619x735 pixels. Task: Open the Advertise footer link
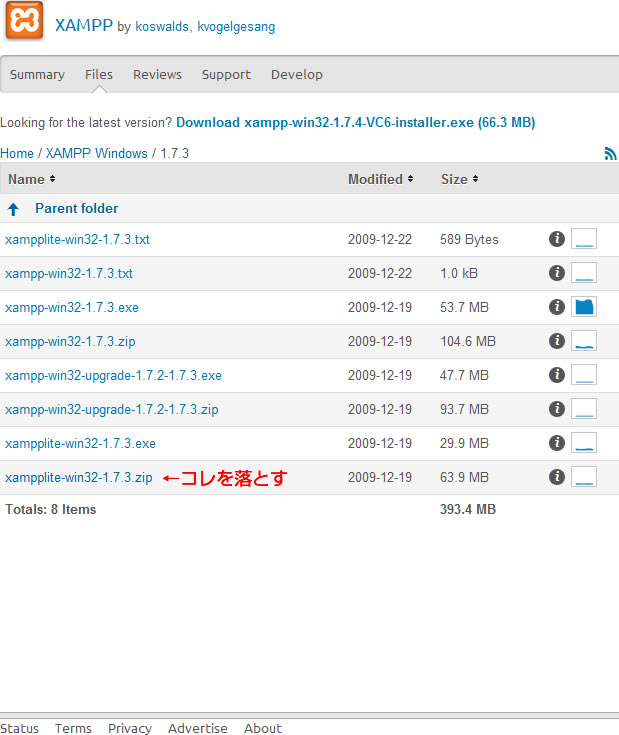click(198, 728)
